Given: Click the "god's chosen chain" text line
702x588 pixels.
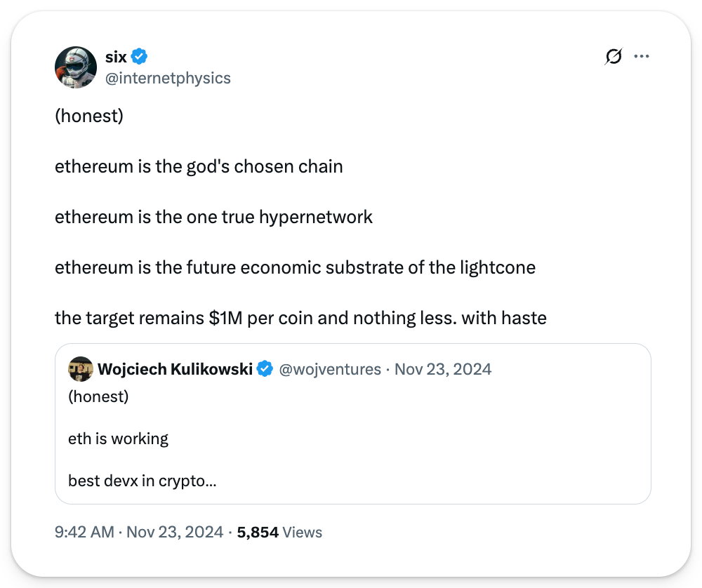Looking at the screenshot, I should pyautogui.click(x=199, y=166).
